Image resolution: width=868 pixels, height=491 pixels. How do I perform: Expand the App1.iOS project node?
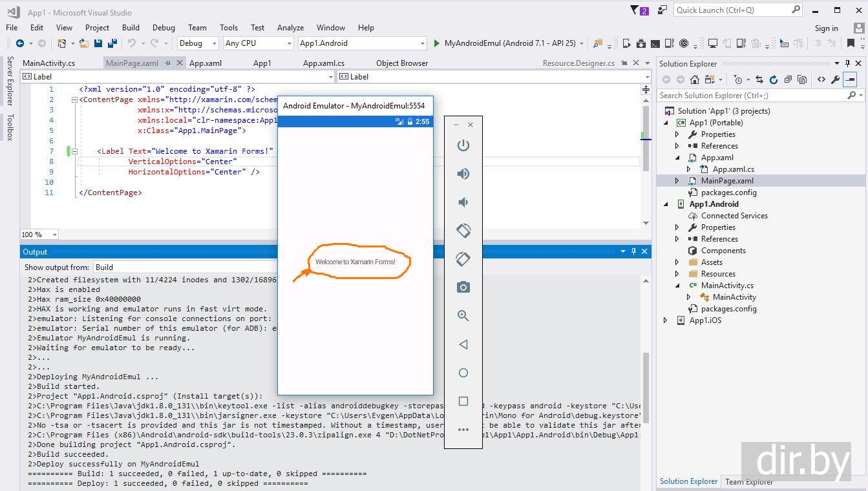[x=666, y=320]
